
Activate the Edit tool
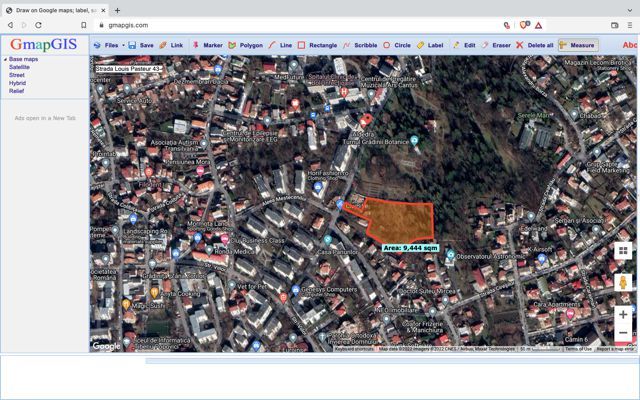pyautogui.click(x=464, y=45)
